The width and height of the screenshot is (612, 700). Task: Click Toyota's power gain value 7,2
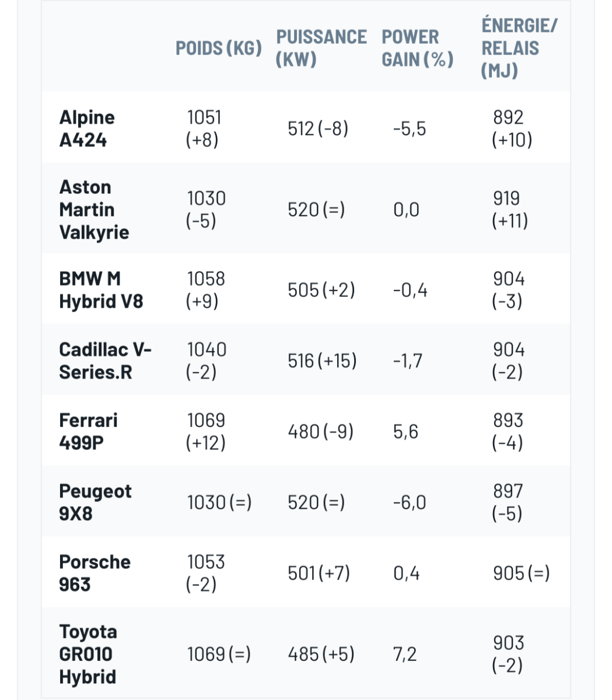click(x=405, y=654)
